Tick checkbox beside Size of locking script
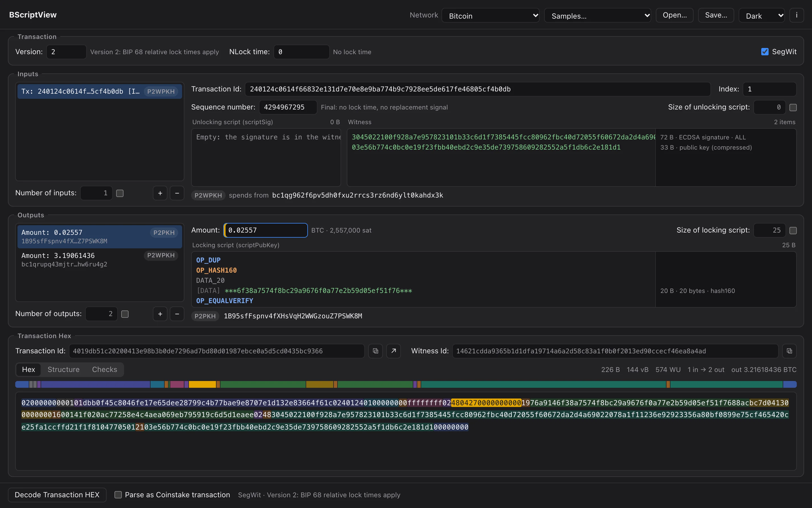 [793, 231]
